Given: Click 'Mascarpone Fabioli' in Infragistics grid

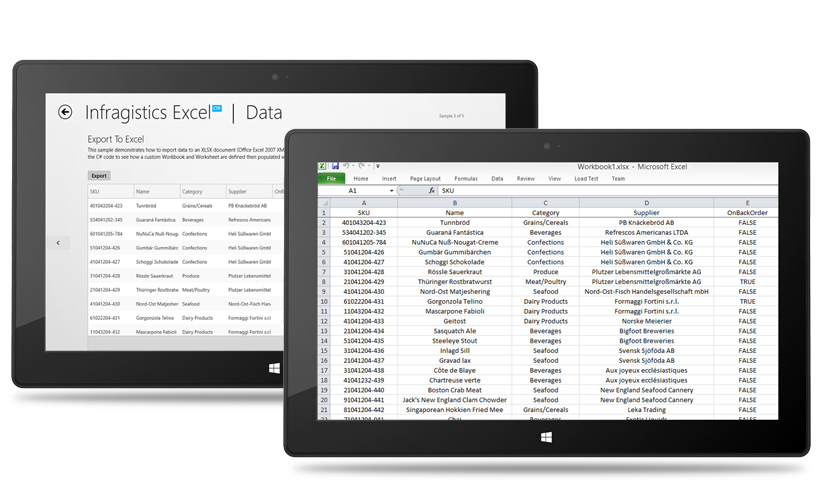Looking at the screenshot, I should coord(156,332).
